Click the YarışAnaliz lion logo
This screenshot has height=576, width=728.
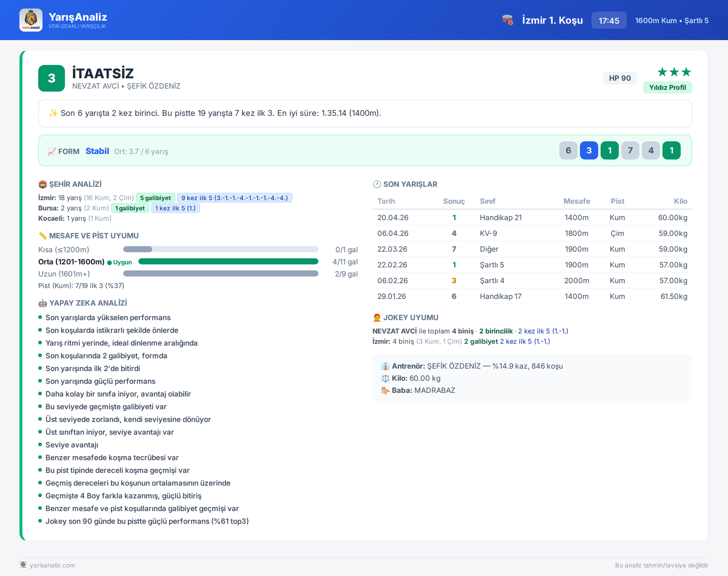click(x=31, y=20)
